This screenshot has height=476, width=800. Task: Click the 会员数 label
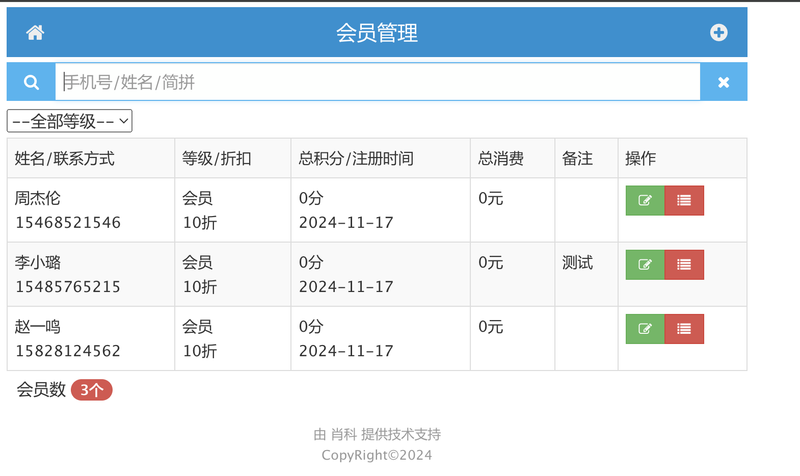41,390
